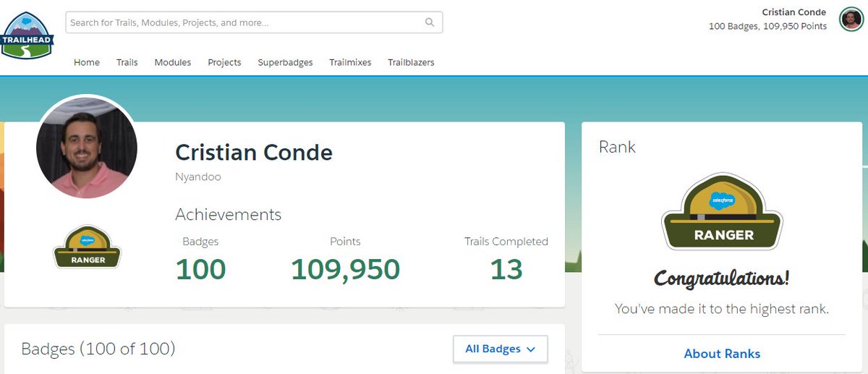Click the Achievements heading
Viewport: 868px width, 374px height.
[x=228, y=215]
